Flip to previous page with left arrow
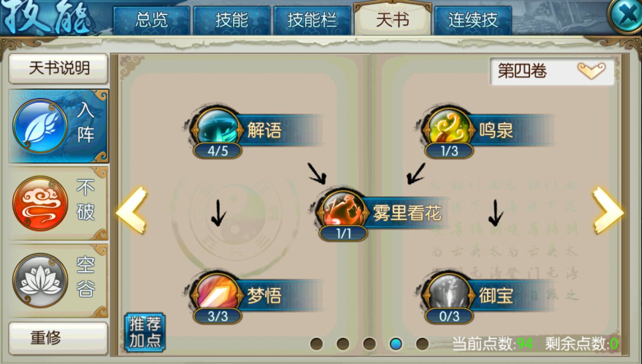The height and width of the screenshot is (364, 642). pyautogui.click(x=132, y=210)
